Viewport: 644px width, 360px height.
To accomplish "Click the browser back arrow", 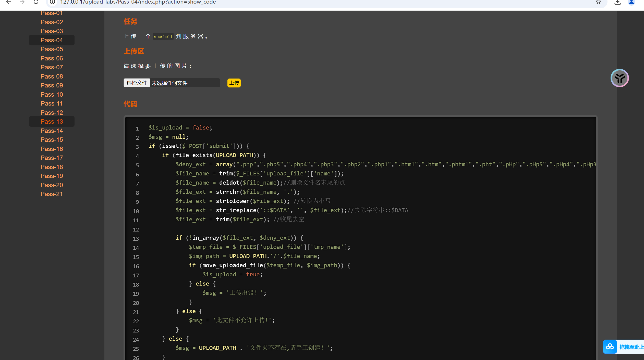I will [x=8, y=2].
